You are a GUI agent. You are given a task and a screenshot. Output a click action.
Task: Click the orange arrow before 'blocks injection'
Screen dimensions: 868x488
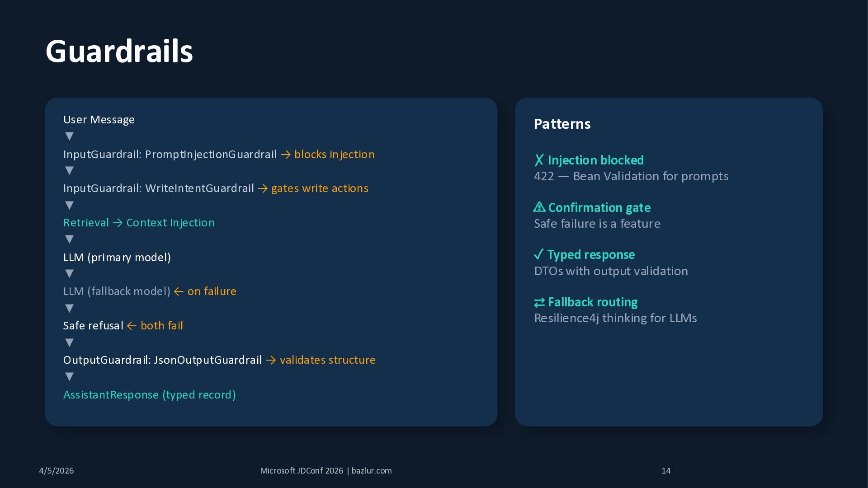pos(286,155)
